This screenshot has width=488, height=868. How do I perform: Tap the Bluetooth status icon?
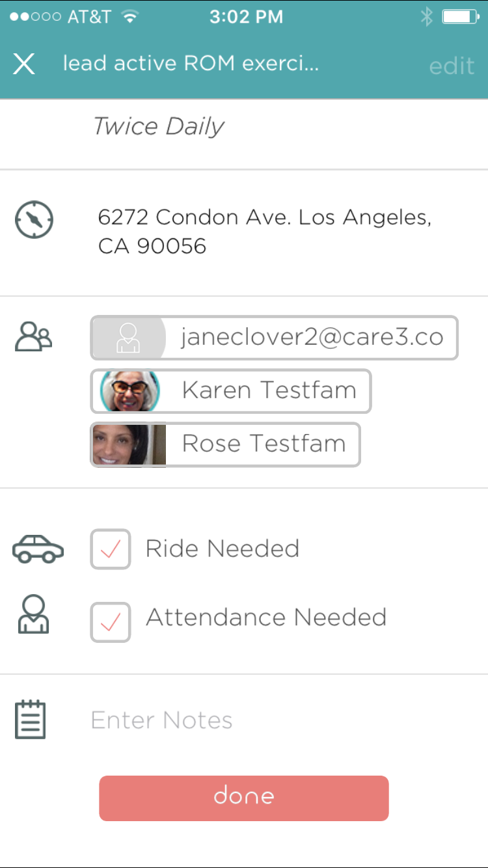[426, 17]
